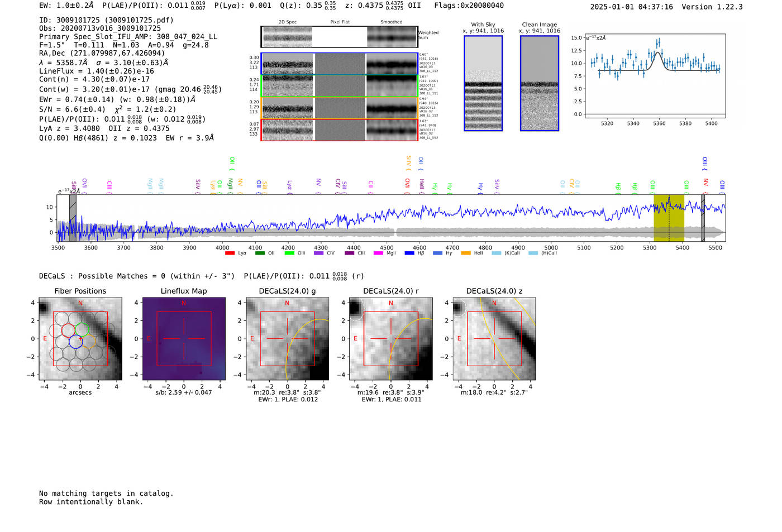Screen dimensions: 782x532
Task: Click the s/b: 2.59 +/- 0.047 caption
Action: click(x=184, y=392)
